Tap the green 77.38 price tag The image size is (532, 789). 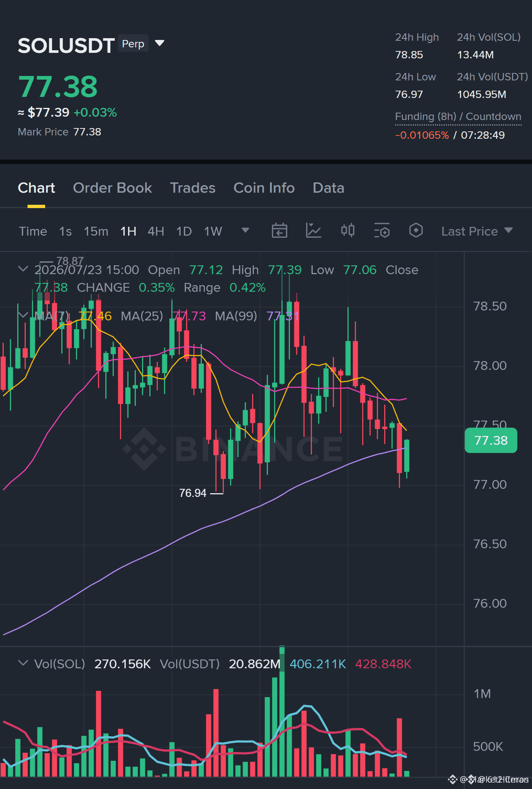(x=491, y=440)
